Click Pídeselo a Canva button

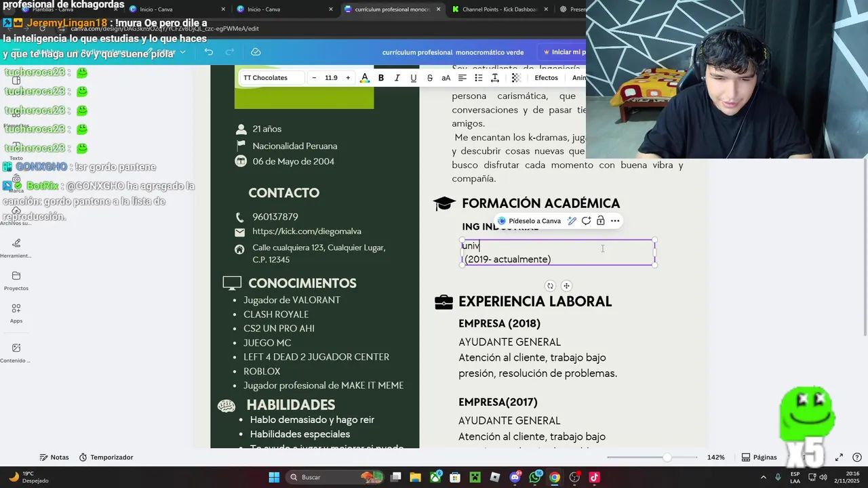(x=530, y=221)
